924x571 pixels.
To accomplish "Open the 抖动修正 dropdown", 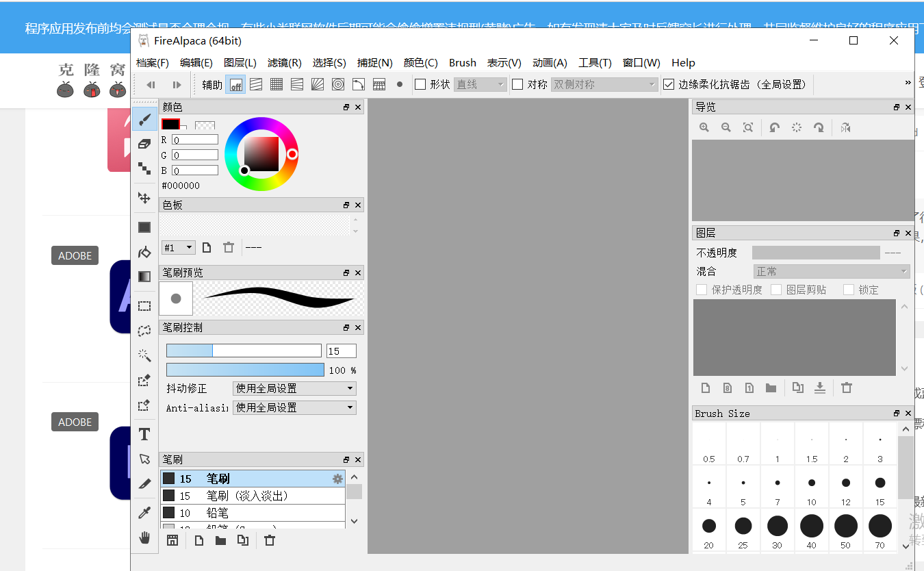I will point(294,388).
